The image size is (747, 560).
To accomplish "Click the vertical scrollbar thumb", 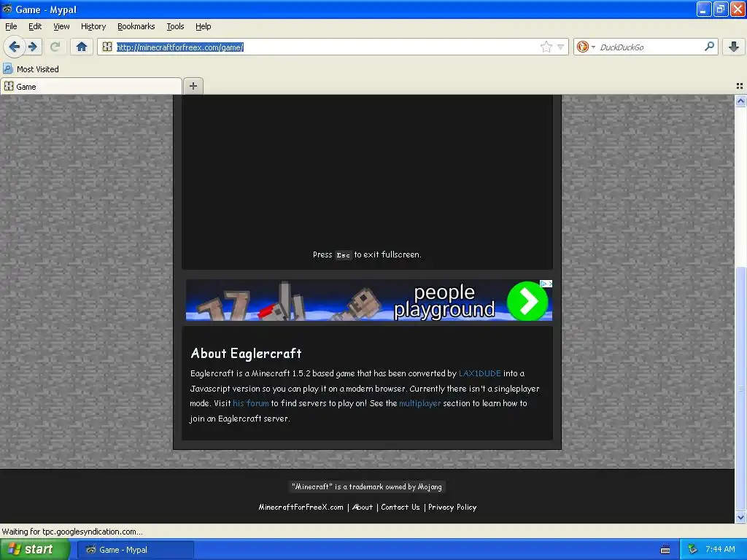I will click(740, 389).
